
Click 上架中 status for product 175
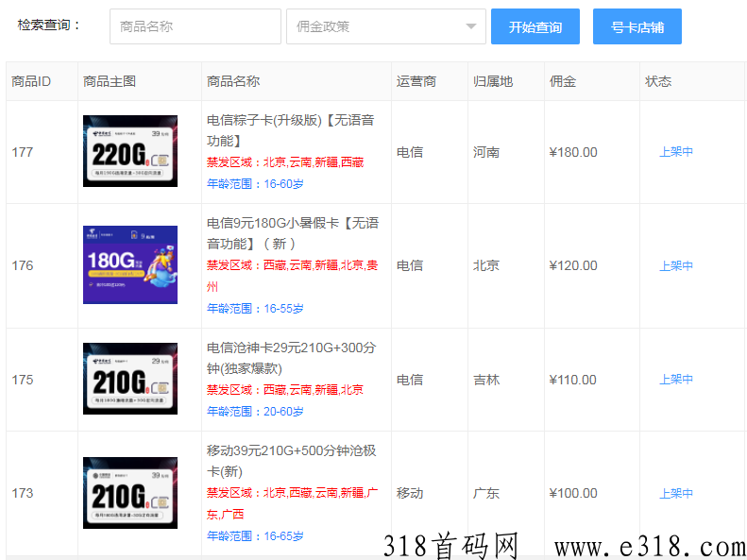point(676,380)
